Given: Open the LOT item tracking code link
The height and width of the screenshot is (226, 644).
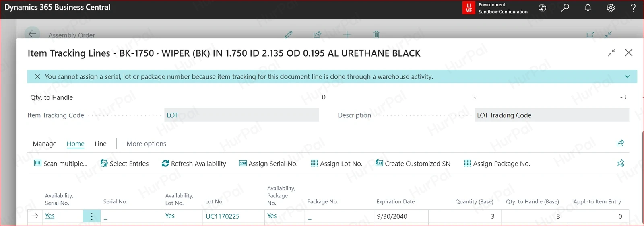Looking at the screenshot, I should click(172, 115).
